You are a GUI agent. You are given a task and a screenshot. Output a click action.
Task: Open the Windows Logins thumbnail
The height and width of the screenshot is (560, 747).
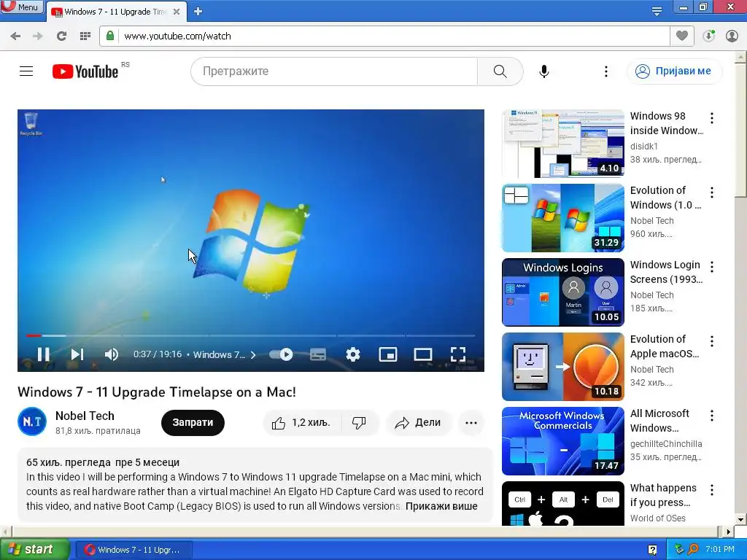tap(563, 292)
